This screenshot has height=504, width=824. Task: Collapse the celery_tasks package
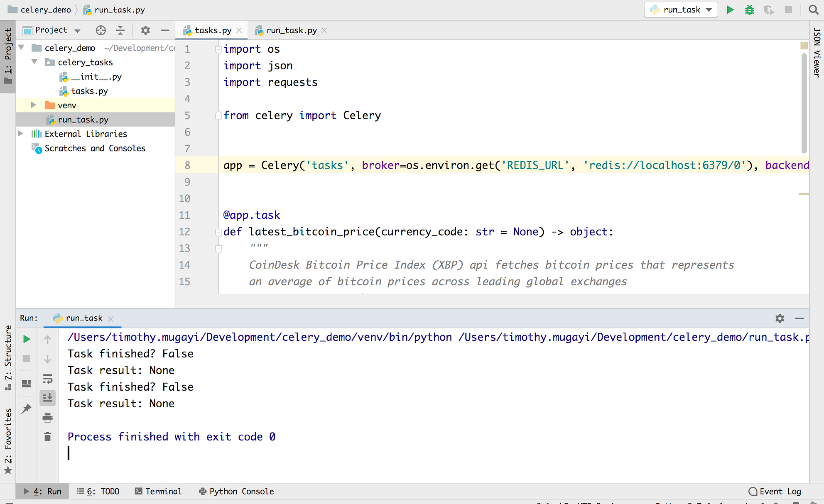tap(34, 62)
